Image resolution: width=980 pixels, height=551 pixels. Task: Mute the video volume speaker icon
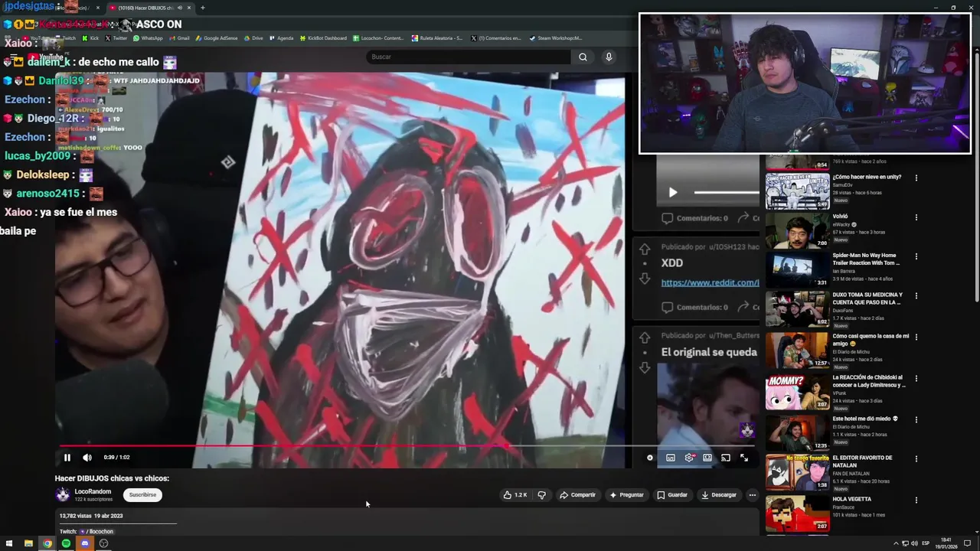[x=87, y=458]
